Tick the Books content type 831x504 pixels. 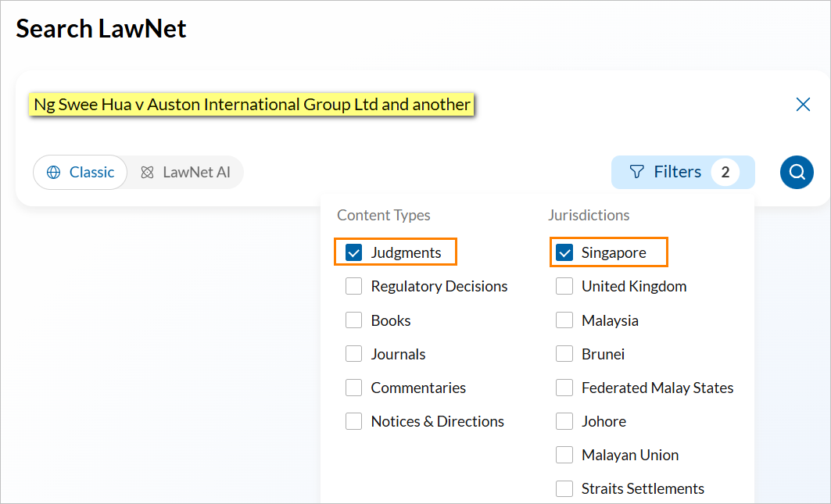coord(354,320)
